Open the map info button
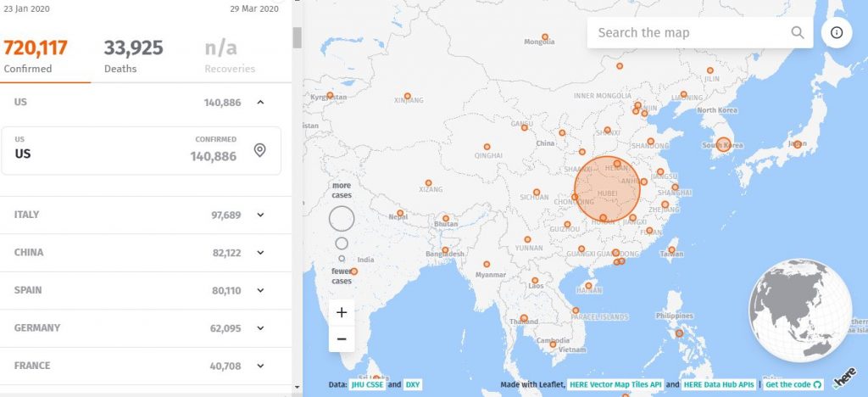 [x=837, y=33]
